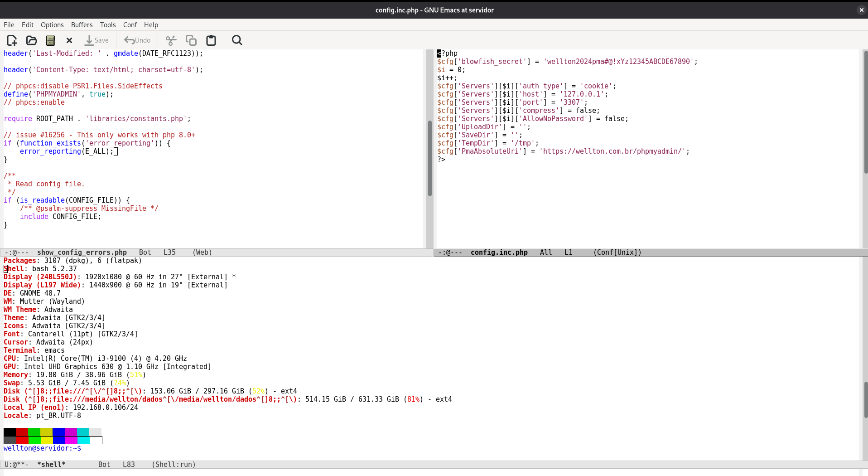The image size is (868, 476).
Task: Click the magenta swatch in top color row
Action: (71, 432)
